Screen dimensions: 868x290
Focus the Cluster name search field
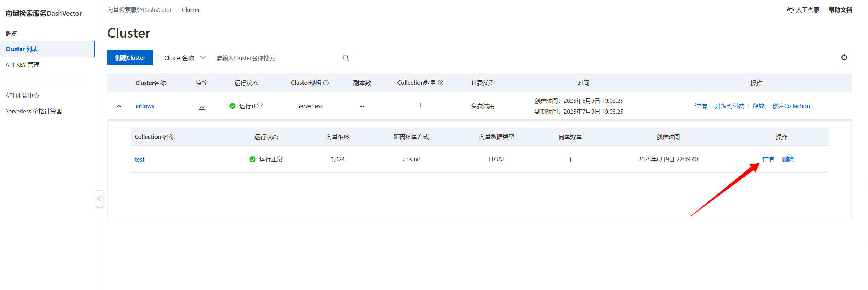273,58
